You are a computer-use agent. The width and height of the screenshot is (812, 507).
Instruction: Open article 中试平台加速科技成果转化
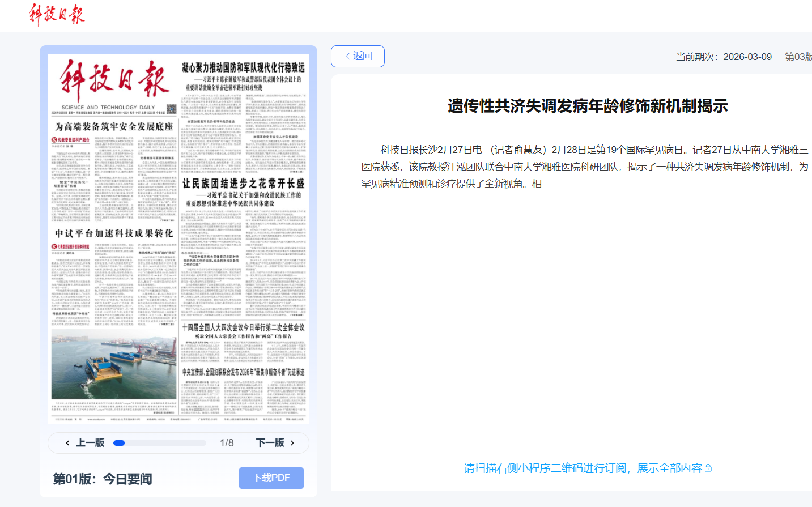pyautogui.click(x=114, y=233)
